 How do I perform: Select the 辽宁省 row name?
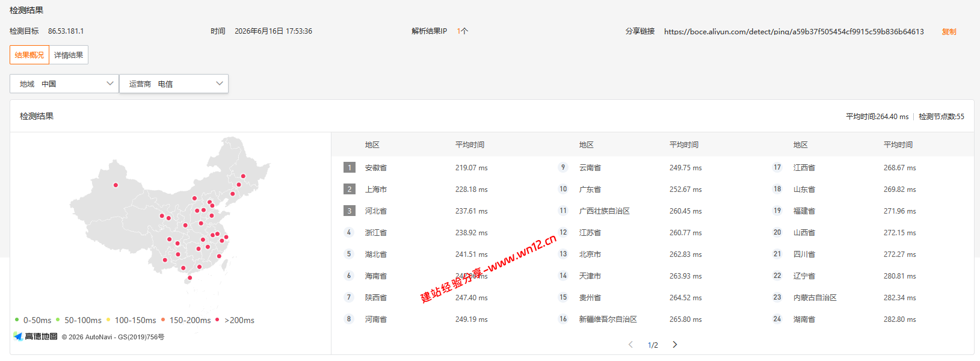pos(804,276)
